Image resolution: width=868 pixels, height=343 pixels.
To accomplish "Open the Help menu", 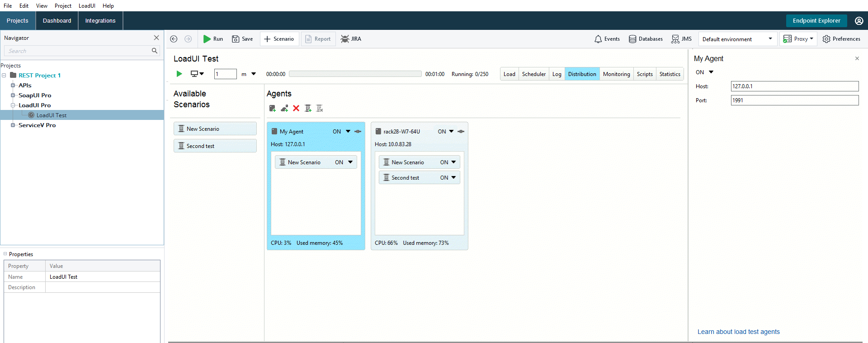I will click(108, 6).
